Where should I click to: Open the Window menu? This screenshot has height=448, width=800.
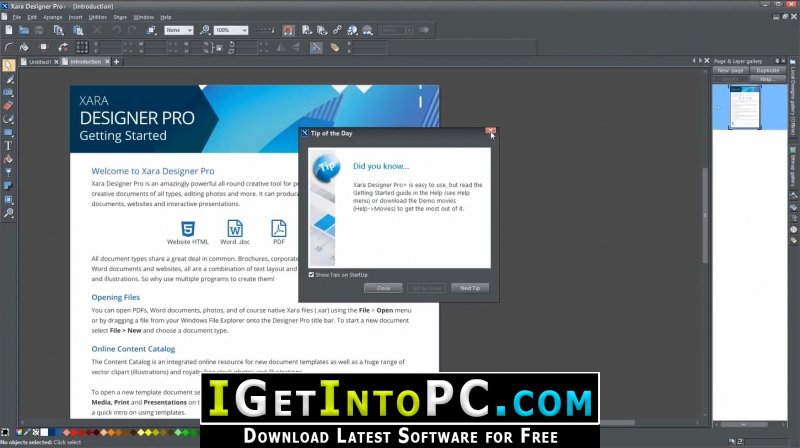(143, 17)
